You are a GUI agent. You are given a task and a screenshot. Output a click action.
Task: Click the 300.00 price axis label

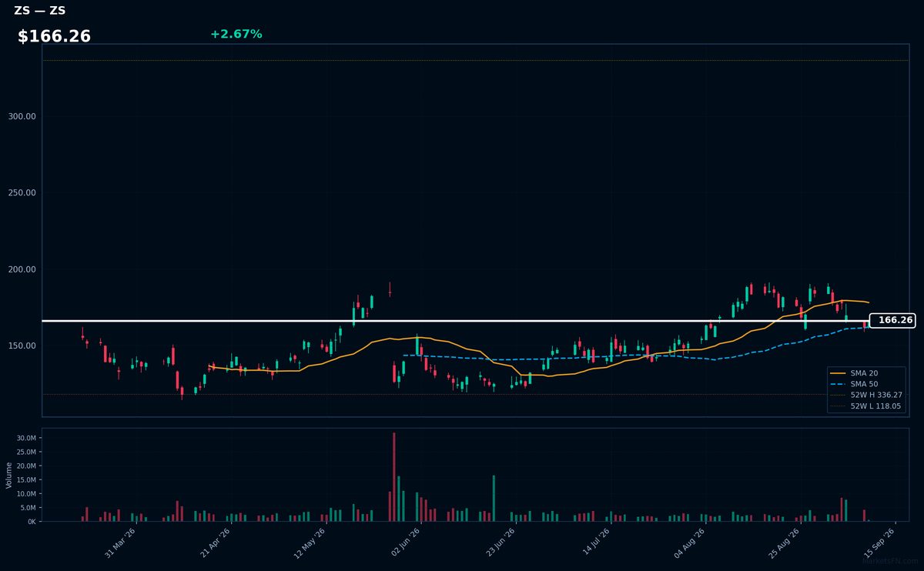coord(22,116)
